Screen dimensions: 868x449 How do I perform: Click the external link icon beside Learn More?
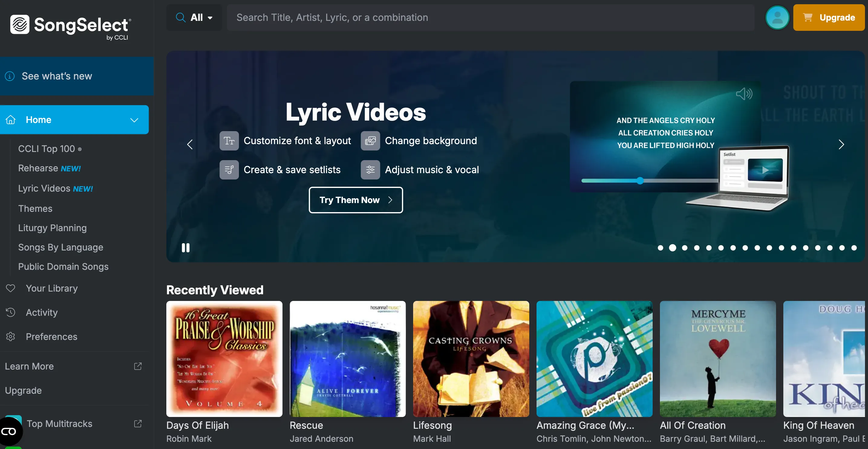[x=138, y=366]
